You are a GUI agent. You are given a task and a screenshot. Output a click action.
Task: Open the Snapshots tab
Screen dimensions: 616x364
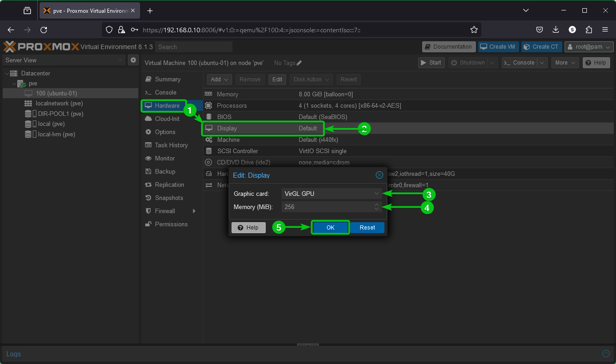tap(172, 198)
